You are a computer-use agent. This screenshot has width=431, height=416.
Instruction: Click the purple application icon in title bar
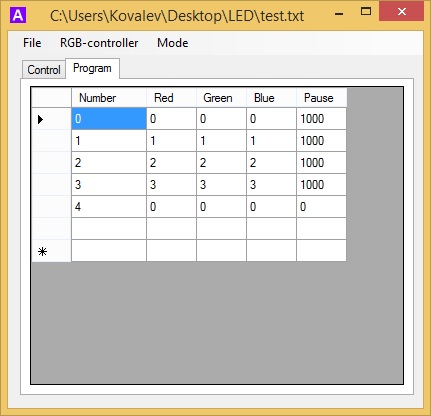[18, 15]
